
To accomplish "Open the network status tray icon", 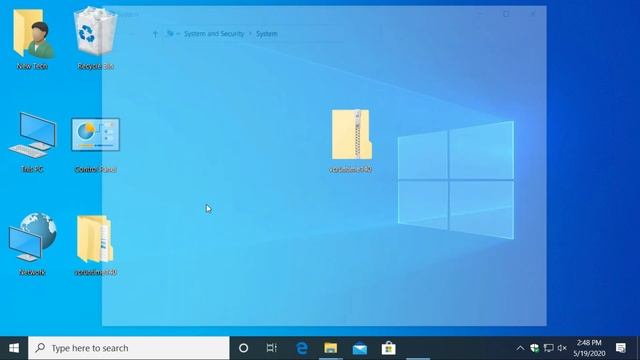I will click(549, 348).
